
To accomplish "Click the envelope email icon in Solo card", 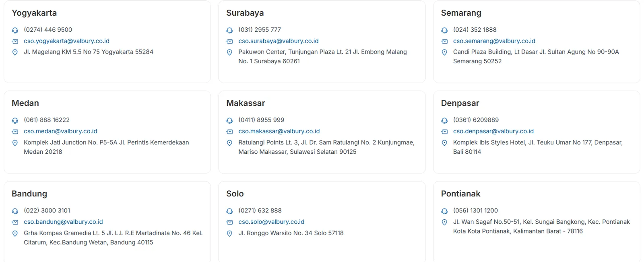I will point(229,222).
